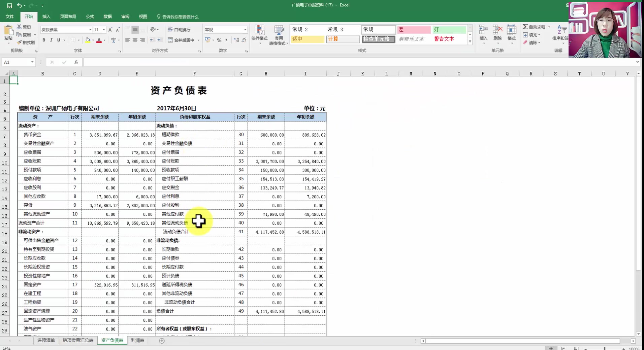Screen dimensions: 644x350
Task: Add a new worksheet
Action: click(161, 341)
